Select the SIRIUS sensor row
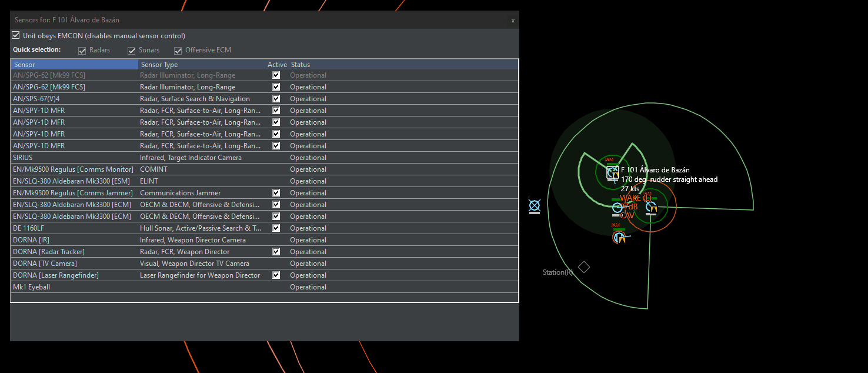 (265, 158)
